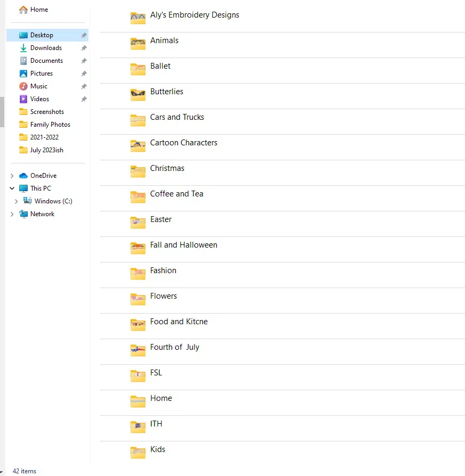The image size is (465, 476).
Task: Select the Fall and Halloween folder icon
Action: [138, 248]
